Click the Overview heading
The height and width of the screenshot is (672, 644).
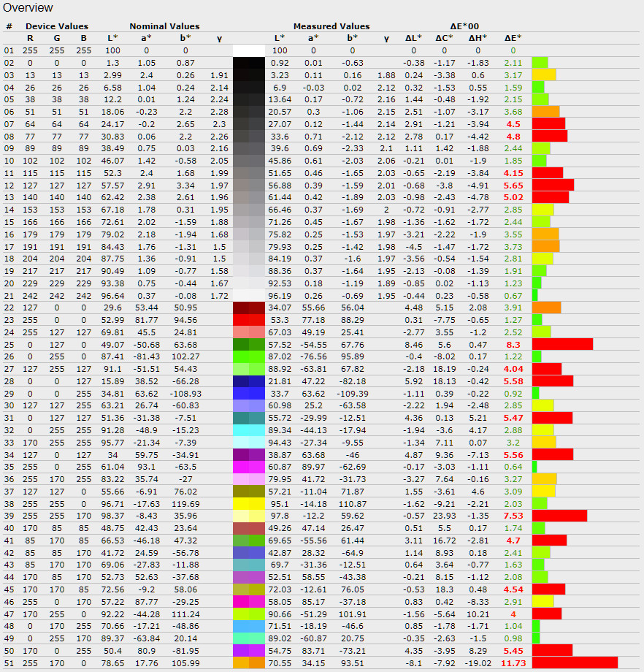28,8
